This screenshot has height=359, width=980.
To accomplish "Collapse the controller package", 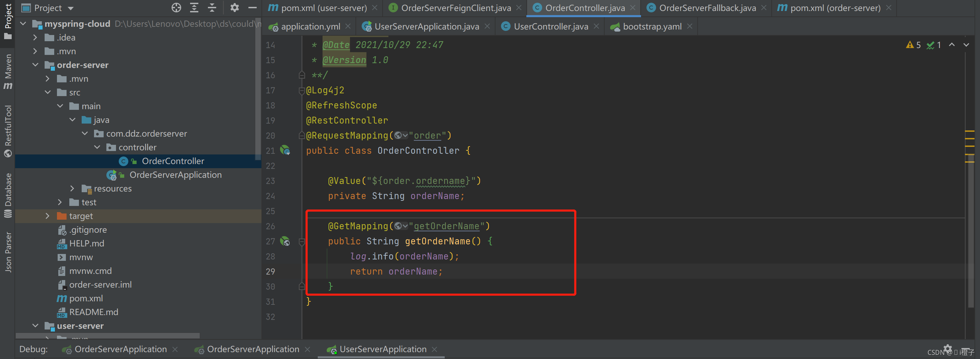I will point(97,147).
